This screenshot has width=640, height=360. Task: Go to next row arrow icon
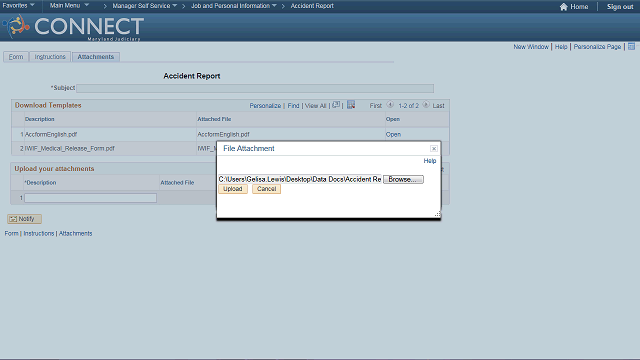(x=426, y=105)
